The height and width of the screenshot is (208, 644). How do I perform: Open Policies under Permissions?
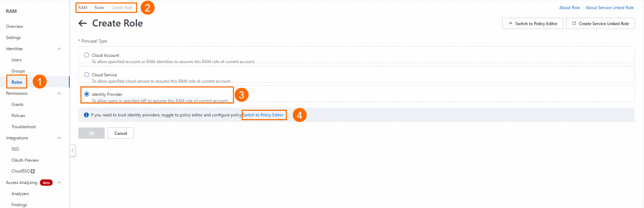[x=18, y=116]
